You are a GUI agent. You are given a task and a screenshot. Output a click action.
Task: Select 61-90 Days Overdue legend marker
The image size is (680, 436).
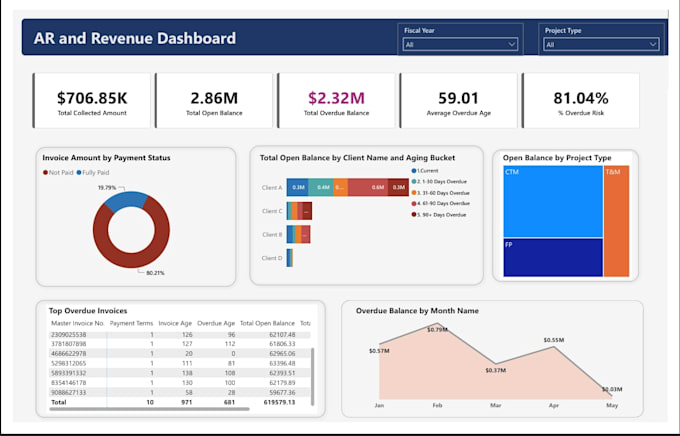(x=414, y=203)
